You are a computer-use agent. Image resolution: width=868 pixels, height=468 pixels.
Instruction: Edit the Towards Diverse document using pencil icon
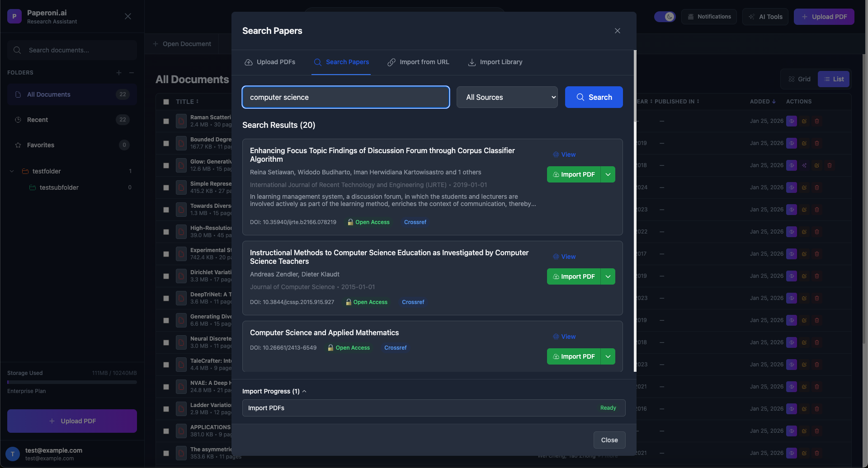tap(804, 209)
